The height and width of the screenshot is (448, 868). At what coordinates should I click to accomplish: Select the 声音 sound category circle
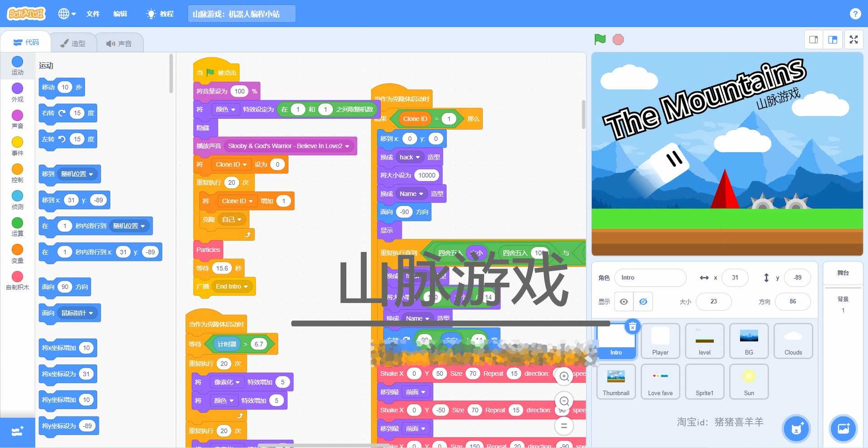pos(17,119)
